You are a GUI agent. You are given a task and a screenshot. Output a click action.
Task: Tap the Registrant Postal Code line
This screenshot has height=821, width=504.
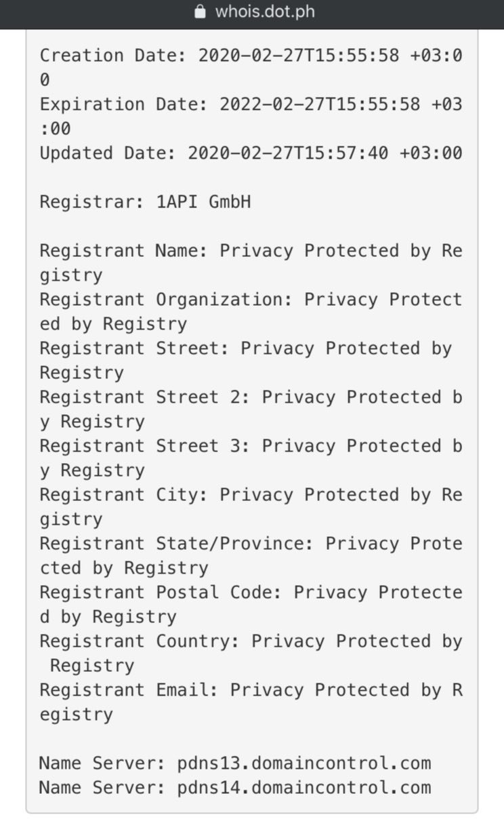tap(251, 605)
